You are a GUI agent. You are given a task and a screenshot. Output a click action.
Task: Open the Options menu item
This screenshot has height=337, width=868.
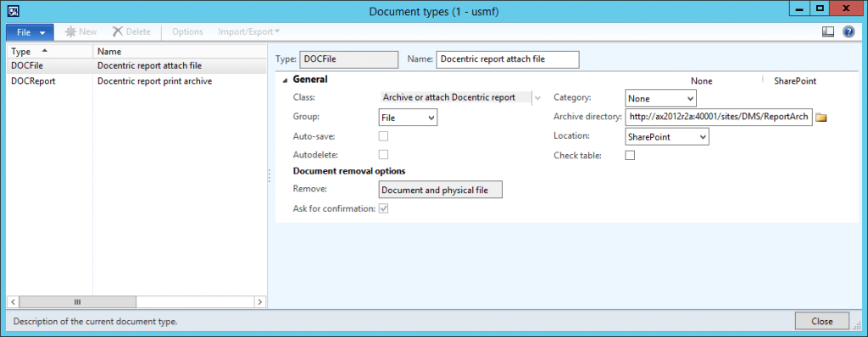coord(187,32)
